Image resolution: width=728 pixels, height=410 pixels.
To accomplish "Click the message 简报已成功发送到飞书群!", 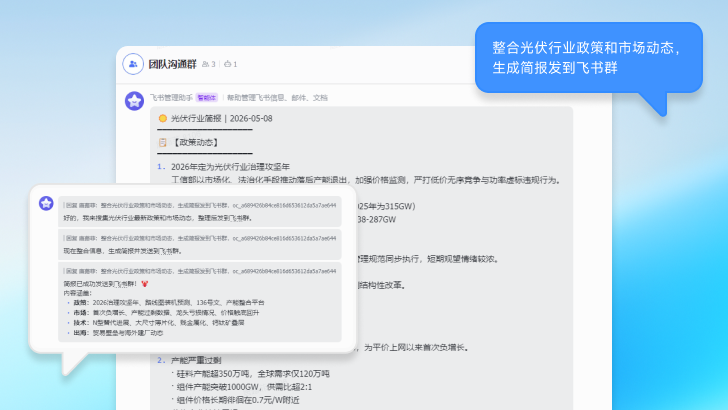I will [x=100, y=284].
